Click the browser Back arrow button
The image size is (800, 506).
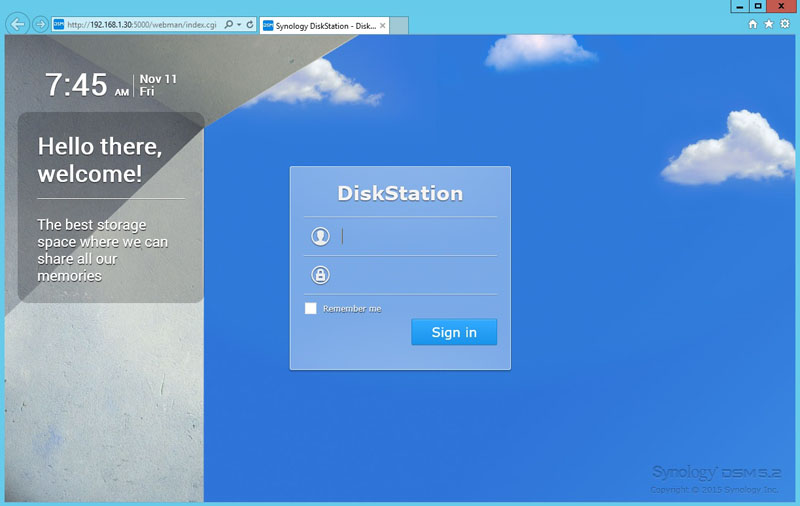(x=18, y=24)
